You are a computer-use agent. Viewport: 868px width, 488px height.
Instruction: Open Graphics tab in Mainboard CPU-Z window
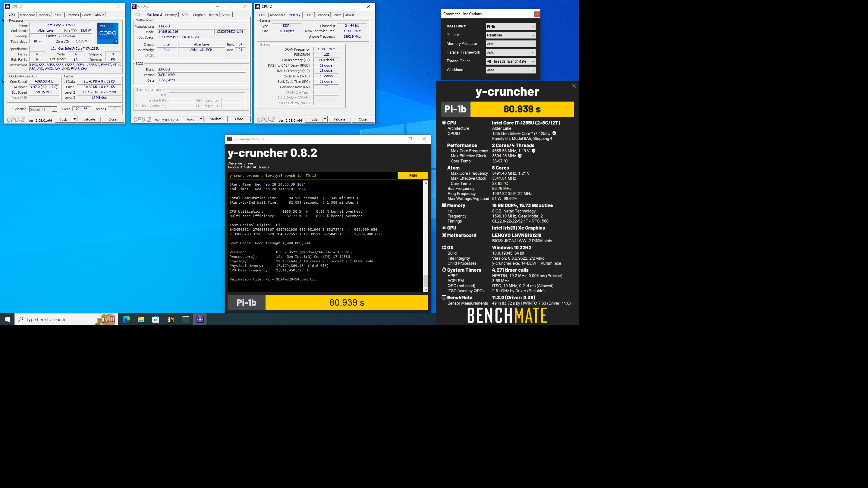click(x=199, y=15)
